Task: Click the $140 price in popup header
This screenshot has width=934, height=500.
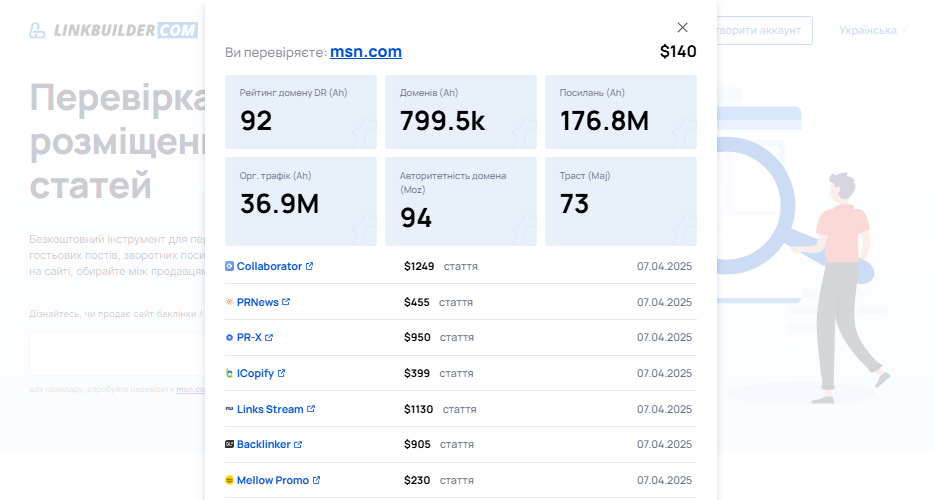Action: click(678, 52)
